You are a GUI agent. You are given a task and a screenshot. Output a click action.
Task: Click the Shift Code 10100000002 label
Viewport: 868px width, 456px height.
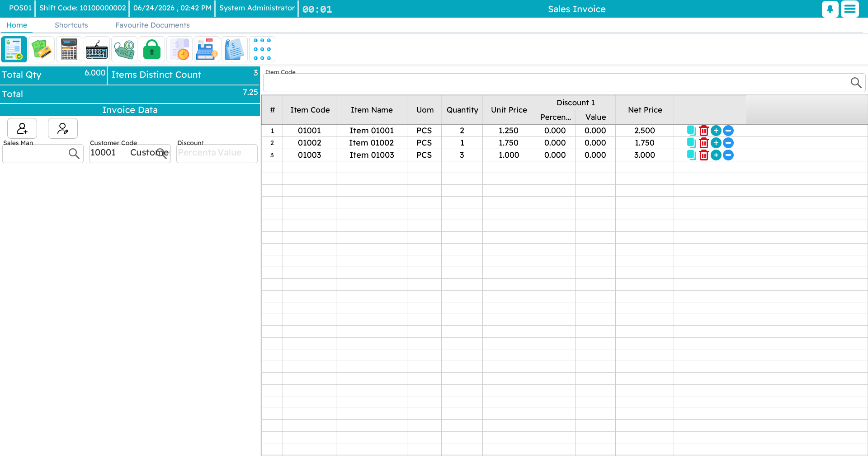[83, 8]
